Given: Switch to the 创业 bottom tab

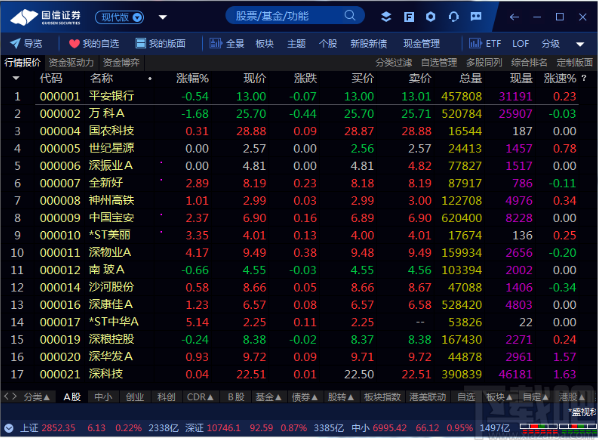Looking at the screenshot, I should coord(135,397).
